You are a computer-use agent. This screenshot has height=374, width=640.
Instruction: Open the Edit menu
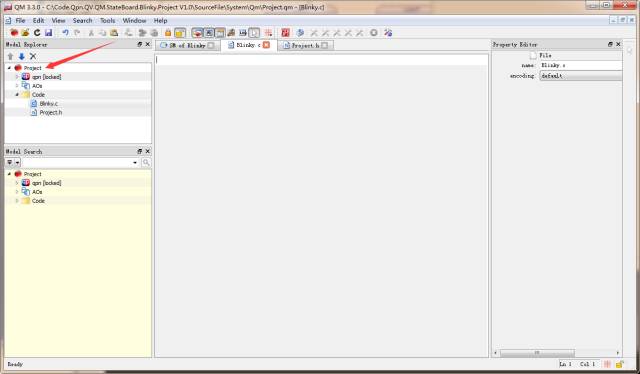point(38,20)
